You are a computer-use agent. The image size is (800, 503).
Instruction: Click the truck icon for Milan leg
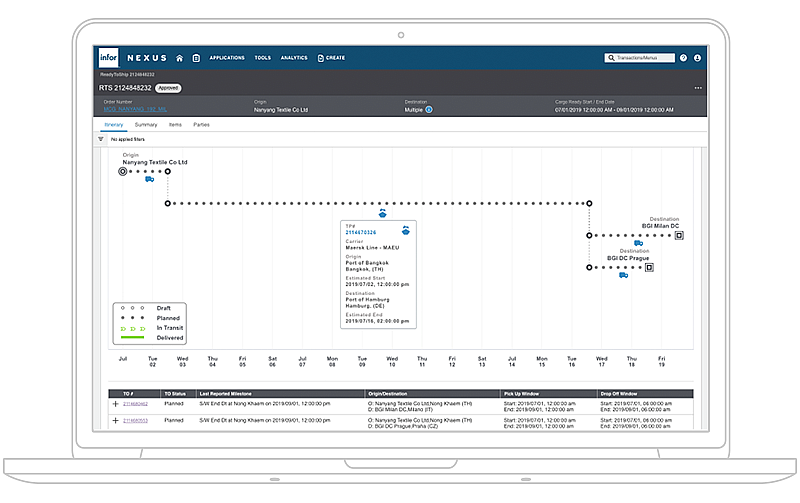coord(638,243)
